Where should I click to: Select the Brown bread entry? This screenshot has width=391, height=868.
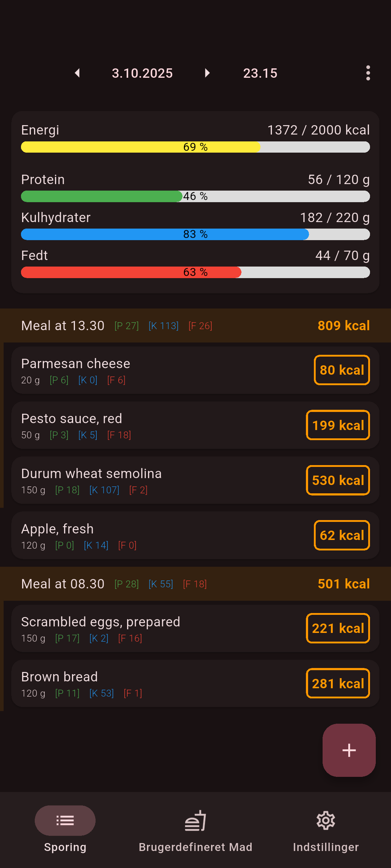(x=145, y=684)
